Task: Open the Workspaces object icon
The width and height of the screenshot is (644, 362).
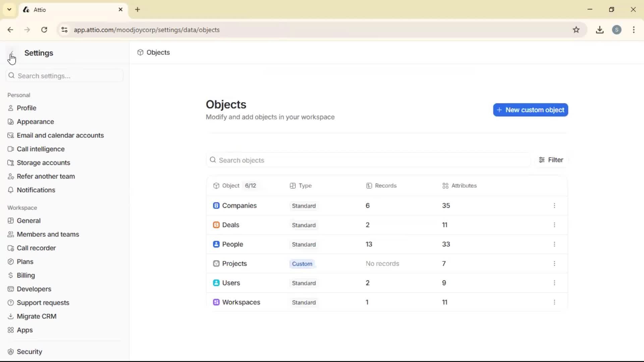Action: [216, 302]
